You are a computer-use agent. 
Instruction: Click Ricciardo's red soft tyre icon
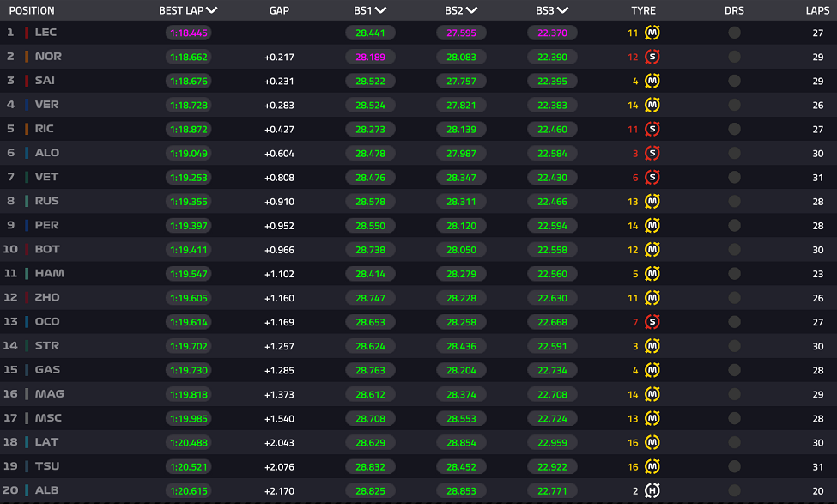pos(652,129)
